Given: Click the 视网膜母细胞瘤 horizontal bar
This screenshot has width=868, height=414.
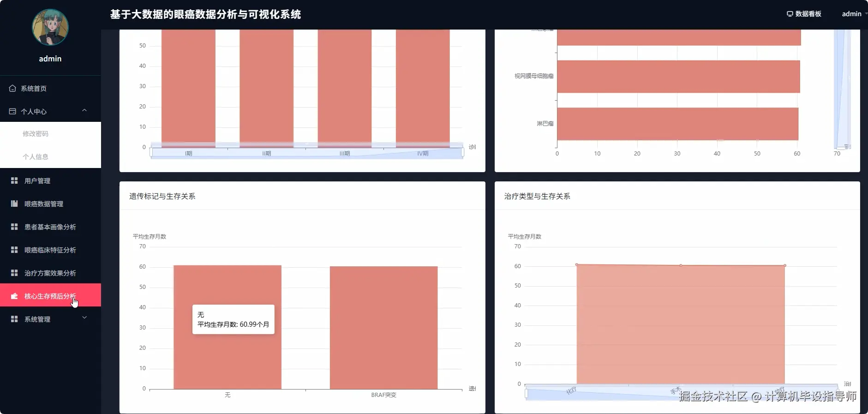Looking at the screenshot, I should pyautogui.click(x=678, y=77).
